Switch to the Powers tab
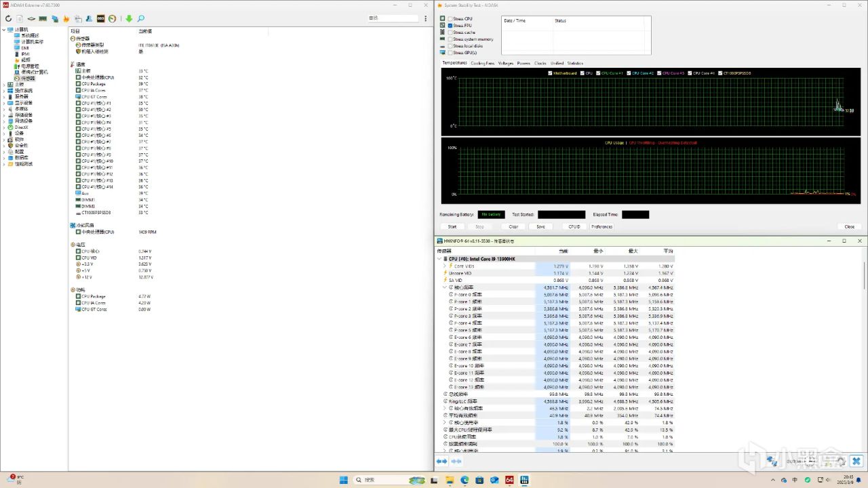Viewport: 868px width, 488px height. pyautogui.click(x=524, y=63)
